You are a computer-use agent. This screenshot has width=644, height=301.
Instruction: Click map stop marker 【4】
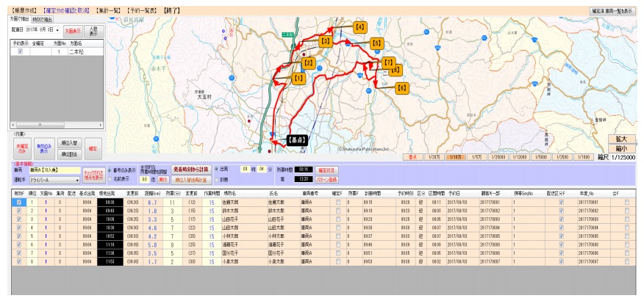pos(359,27)
